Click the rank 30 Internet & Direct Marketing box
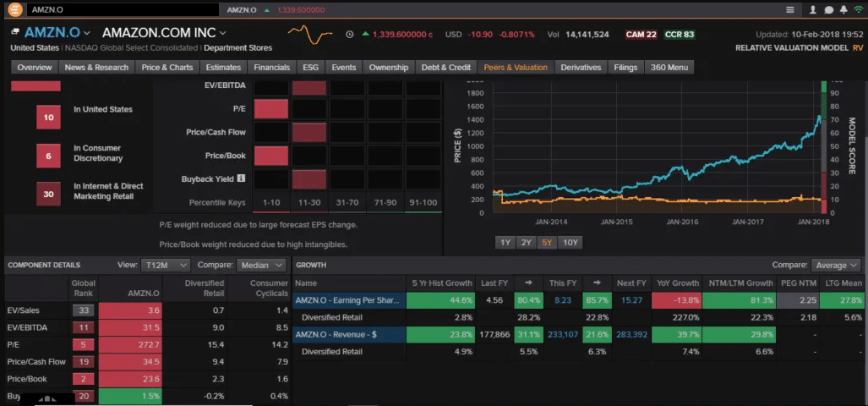The width and height of the screenshot is (868, 406). click(x=48, y=195)
